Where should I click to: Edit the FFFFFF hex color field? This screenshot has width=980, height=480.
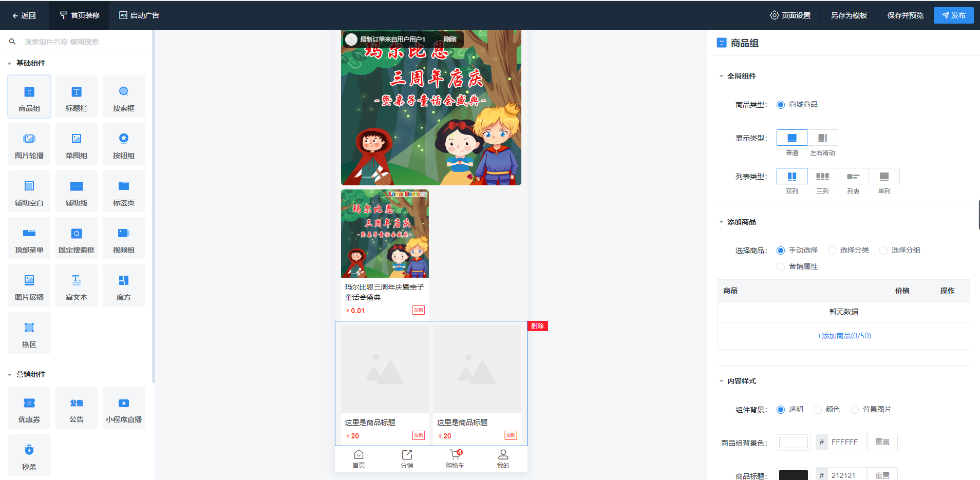(x=847, y=442)
